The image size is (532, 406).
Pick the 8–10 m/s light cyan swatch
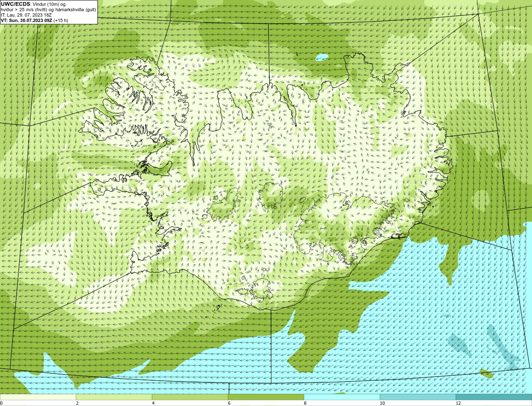tap(342, 397)
